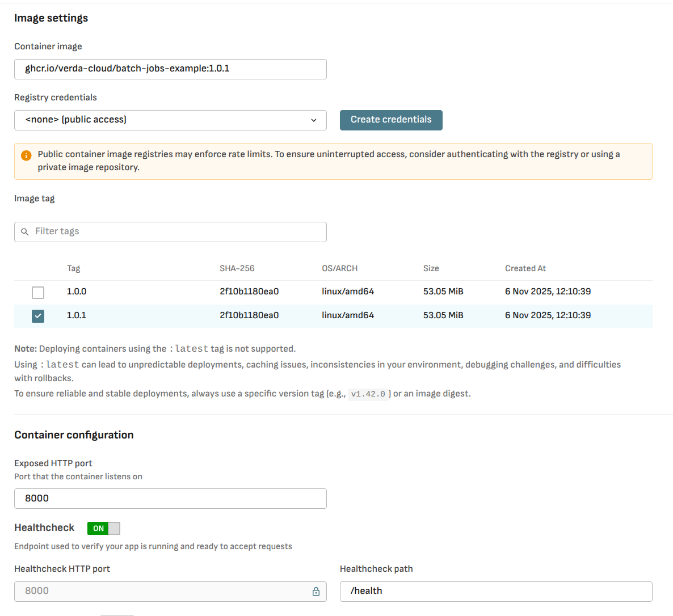Uncheck the selected 1.0.1 tag checkbox
The width and height of the screenshot is (673, 616).
38,316
